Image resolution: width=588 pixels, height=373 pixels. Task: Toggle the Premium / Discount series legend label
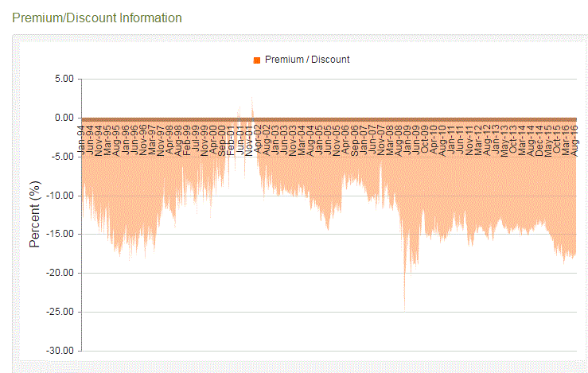click(306, 60)
